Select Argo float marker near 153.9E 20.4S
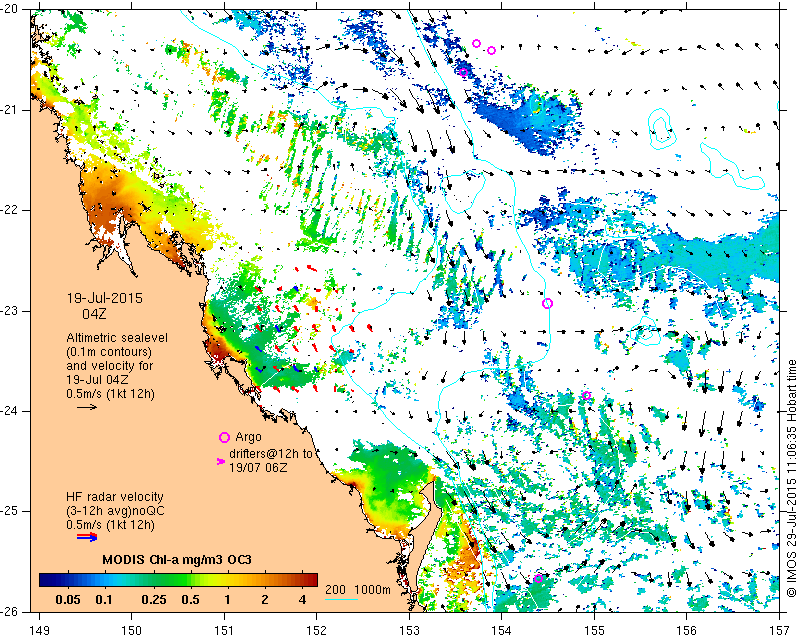The height and width of the screenshot is (640, 800). tap(491, 51)
